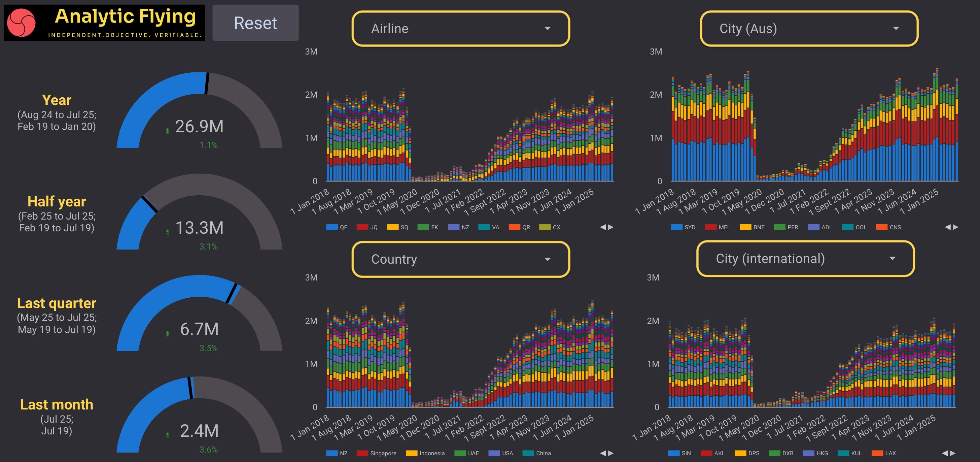Viewport: 980px width, 462px height.
Task: Click the Analytic Flying logo icon
Action: 21,23
